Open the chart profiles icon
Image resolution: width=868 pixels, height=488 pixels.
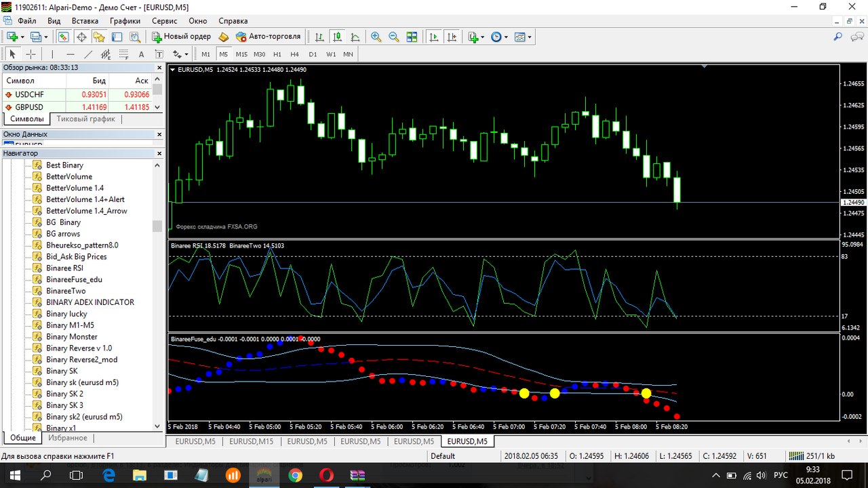coord(35,37)
